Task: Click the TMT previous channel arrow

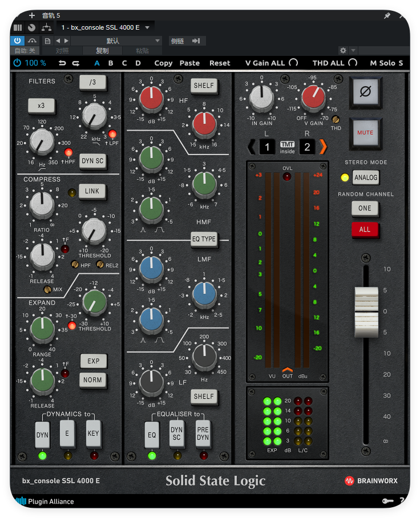Action: (251, 147)
